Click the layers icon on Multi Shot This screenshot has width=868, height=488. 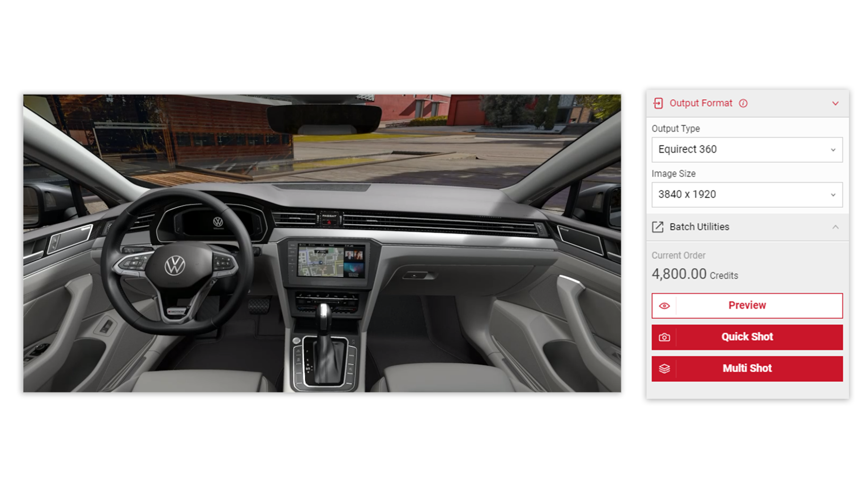[x=664, y=369]
